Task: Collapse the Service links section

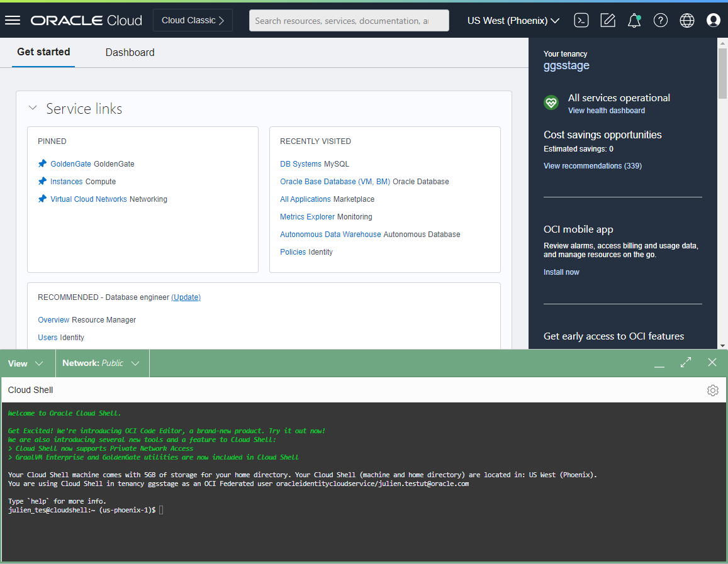Action: [x=33, y=108]
